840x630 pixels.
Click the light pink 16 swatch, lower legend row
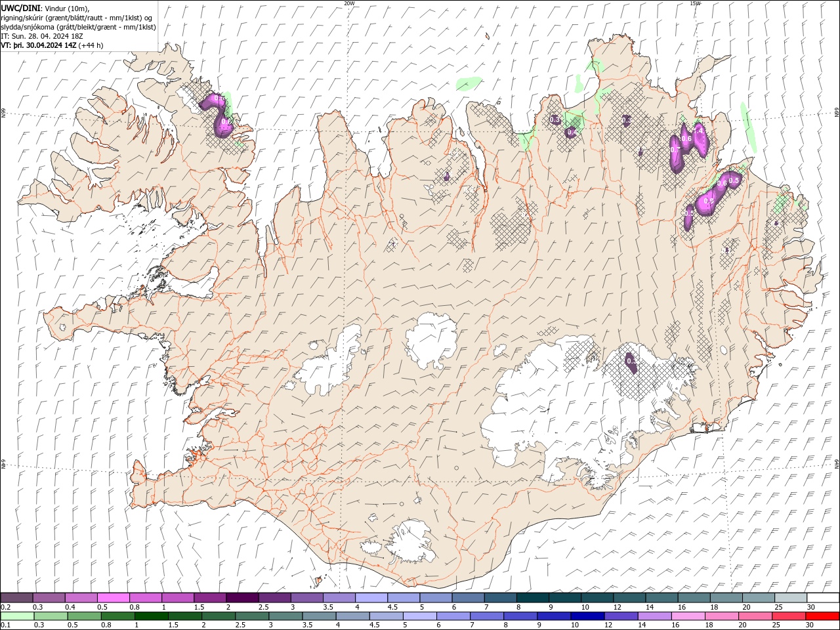[x=688, y=616]
